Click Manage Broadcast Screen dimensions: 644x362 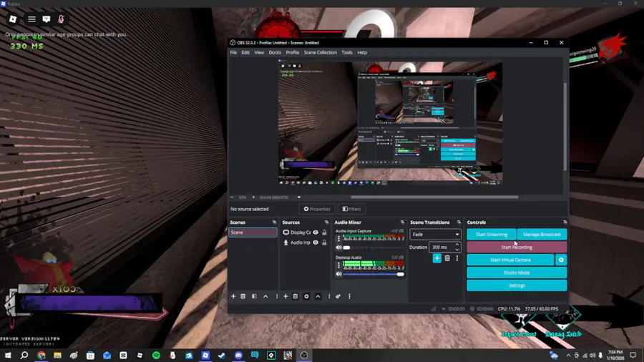(542, 235)
